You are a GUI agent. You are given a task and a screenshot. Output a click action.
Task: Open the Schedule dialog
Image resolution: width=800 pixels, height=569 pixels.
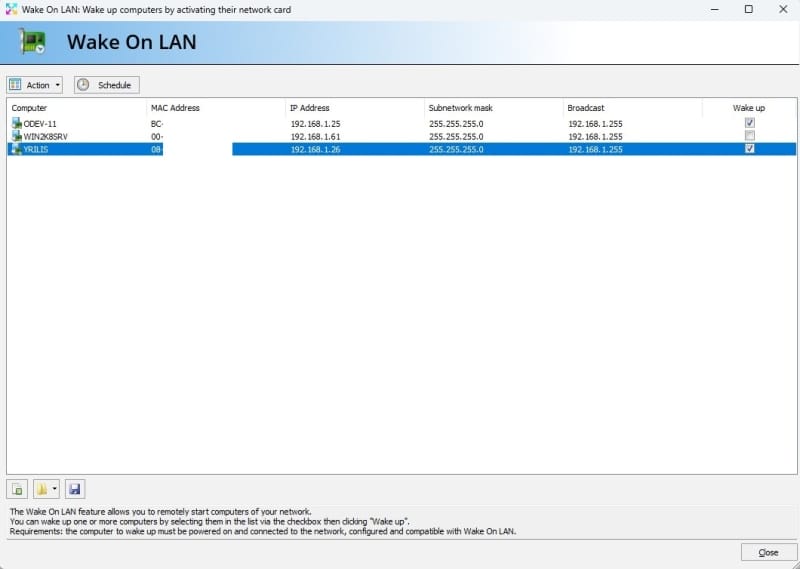pos(106,85)
